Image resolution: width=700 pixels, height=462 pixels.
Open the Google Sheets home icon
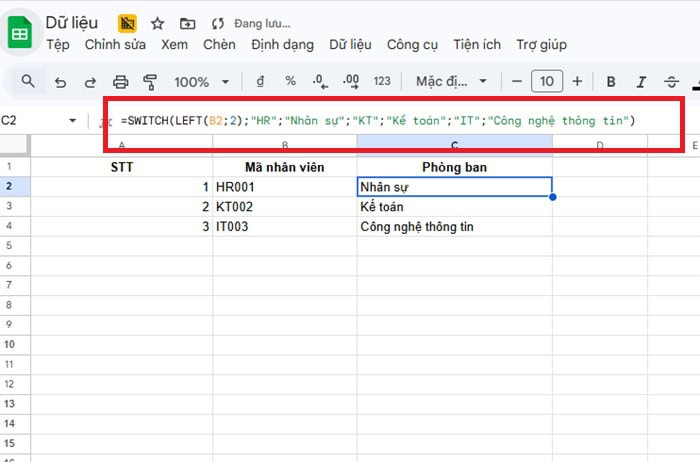(x=19, y=32)
